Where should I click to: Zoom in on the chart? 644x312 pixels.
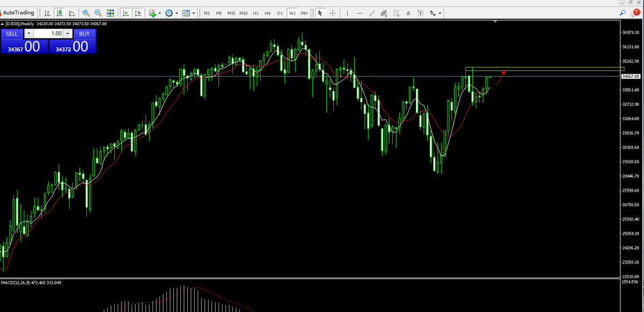[x=86, y=13]
